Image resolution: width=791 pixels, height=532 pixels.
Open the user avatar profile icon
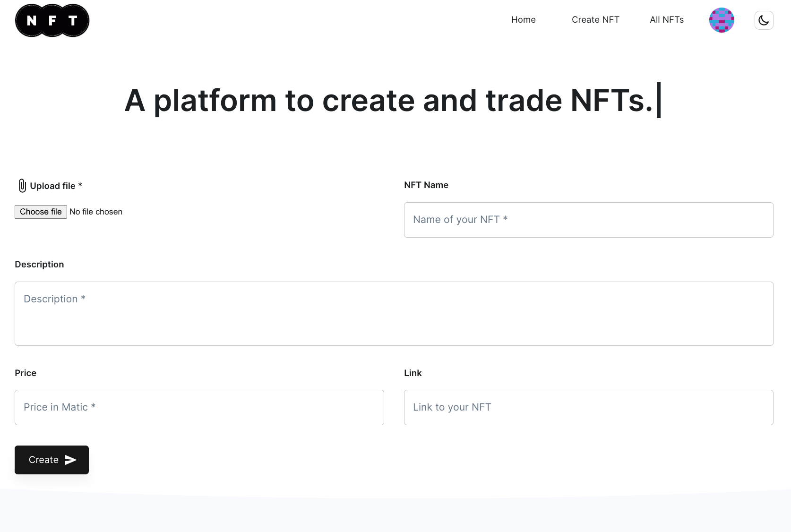[x=722, y=20]
